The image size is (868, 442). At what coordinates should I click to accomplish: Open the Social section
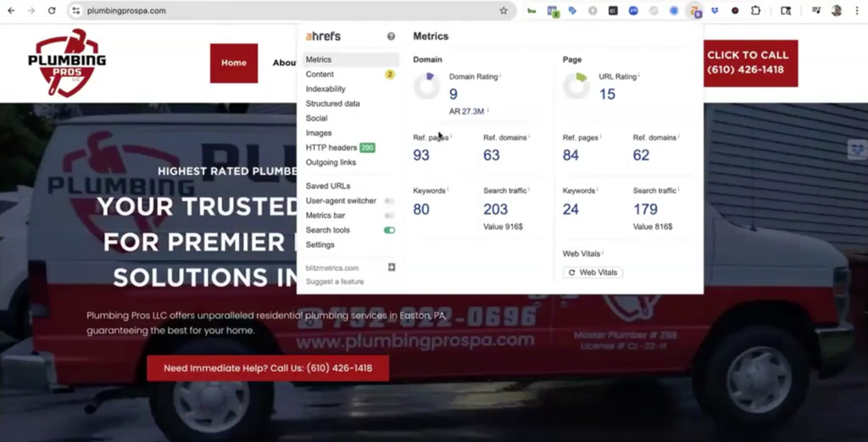pos(316,118)
